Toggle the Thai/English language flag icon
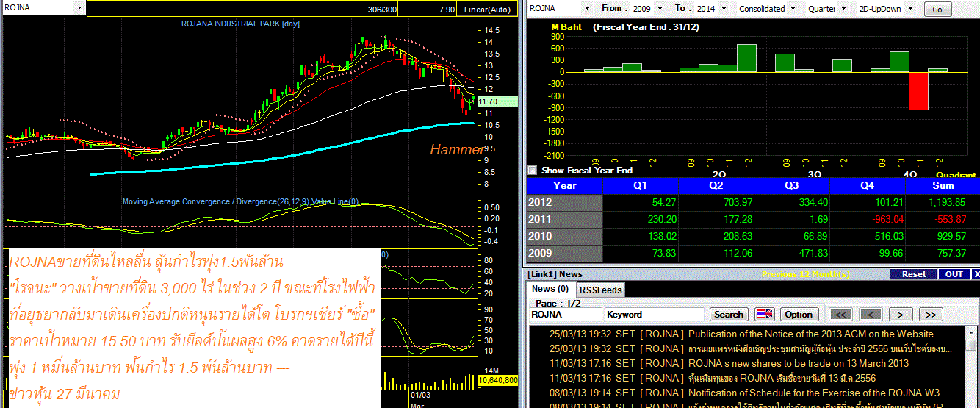 pyautogui.click(x=765, y=314)
